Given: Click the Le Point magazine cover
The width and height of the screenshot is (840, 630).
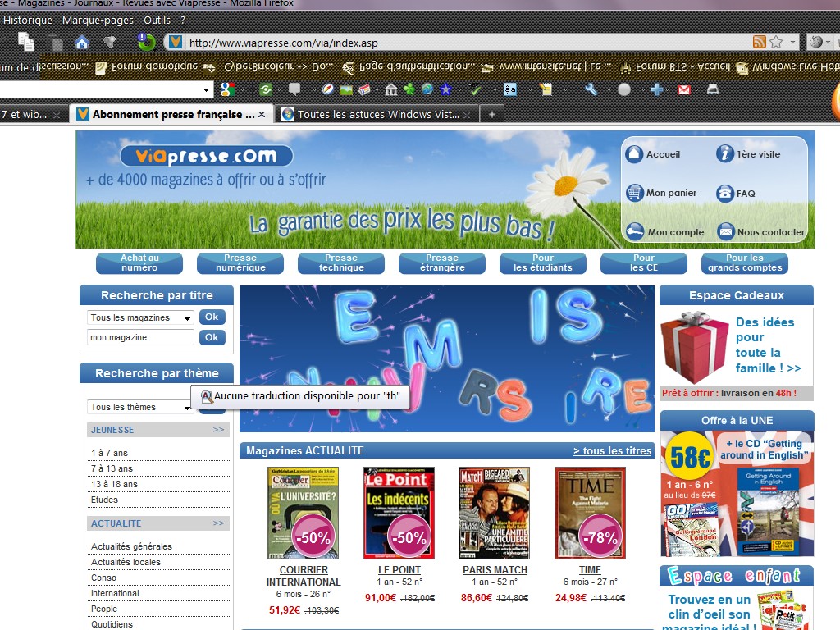Looking at the screenshot, I should coord(399,514).
